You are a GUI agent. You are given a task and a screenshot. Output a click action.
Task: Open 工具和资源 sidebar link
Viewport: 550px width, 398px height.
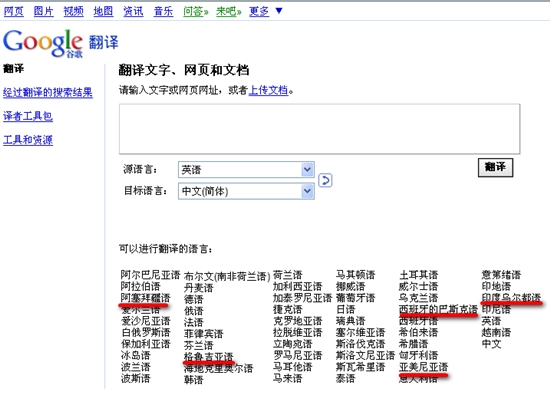point(28,140)
